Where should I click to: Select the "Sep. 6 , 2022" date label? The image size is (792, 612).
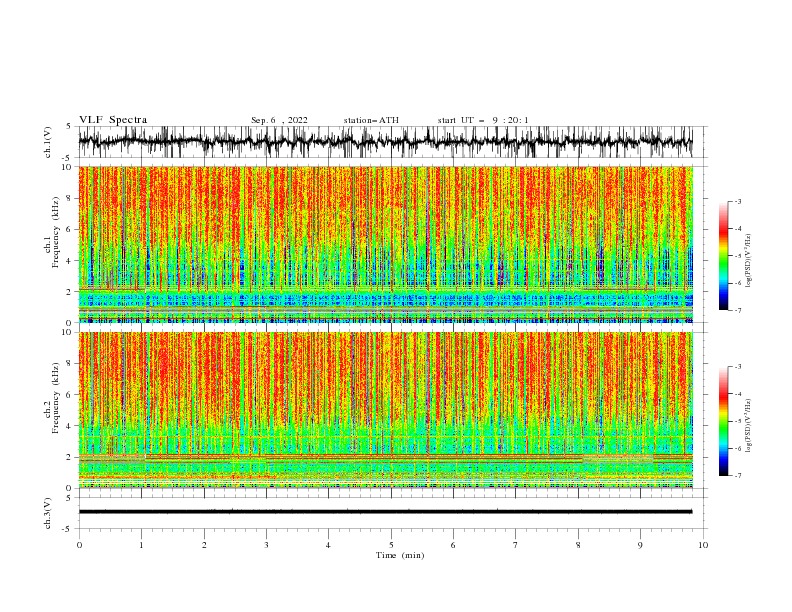279,120
